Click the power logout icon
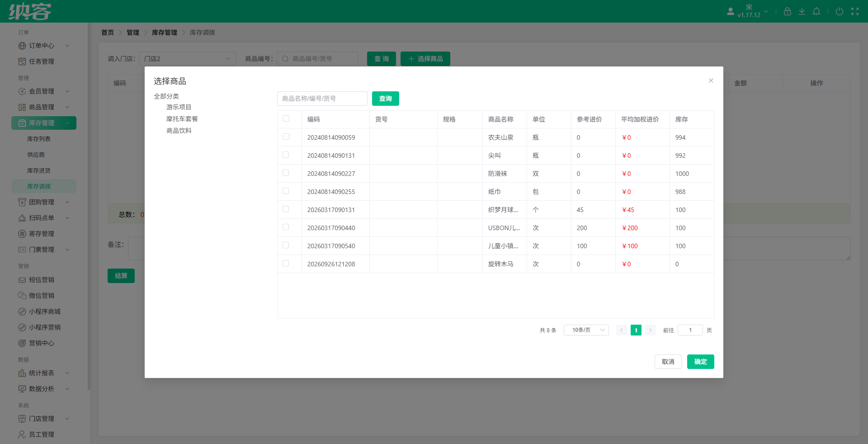The image size is (868, 444). pyautogui.click(x=840, y=11)
